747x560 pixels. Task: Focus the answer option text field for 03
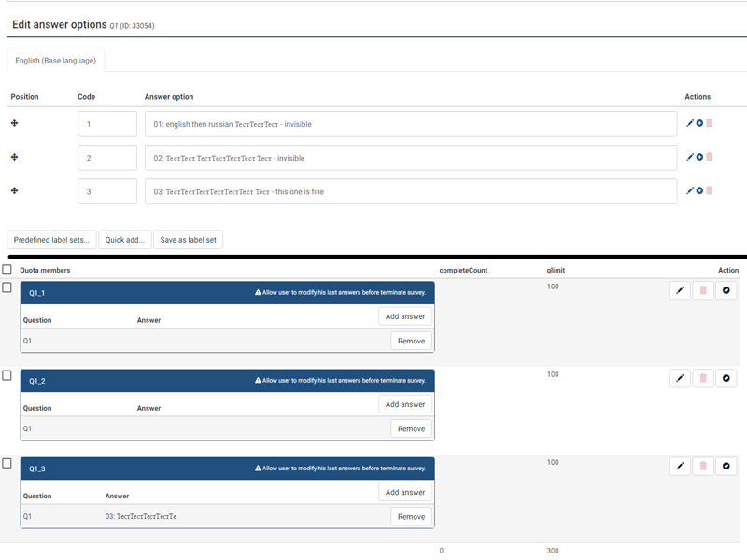point(411,191)
